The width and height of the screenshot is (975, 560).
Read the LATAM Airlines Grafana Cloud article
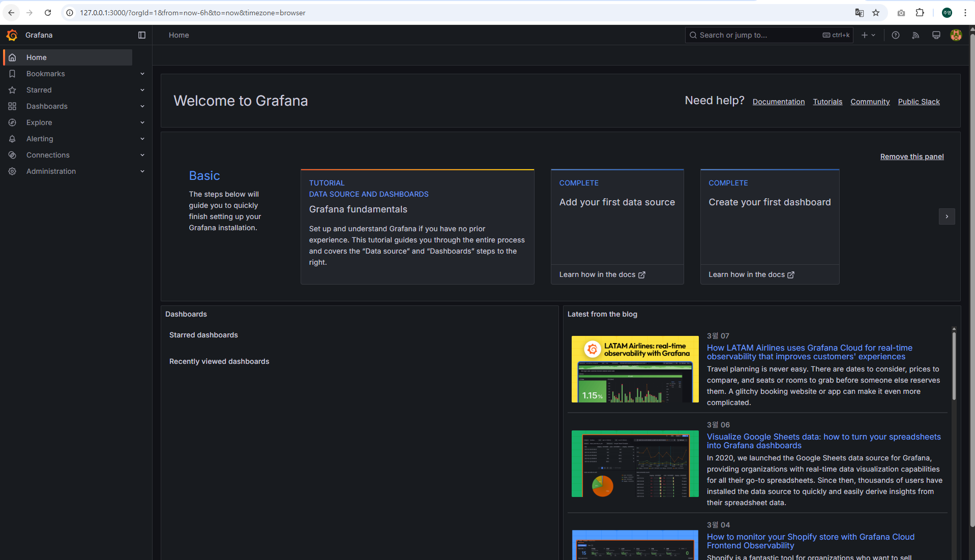(x=809, y=352)
